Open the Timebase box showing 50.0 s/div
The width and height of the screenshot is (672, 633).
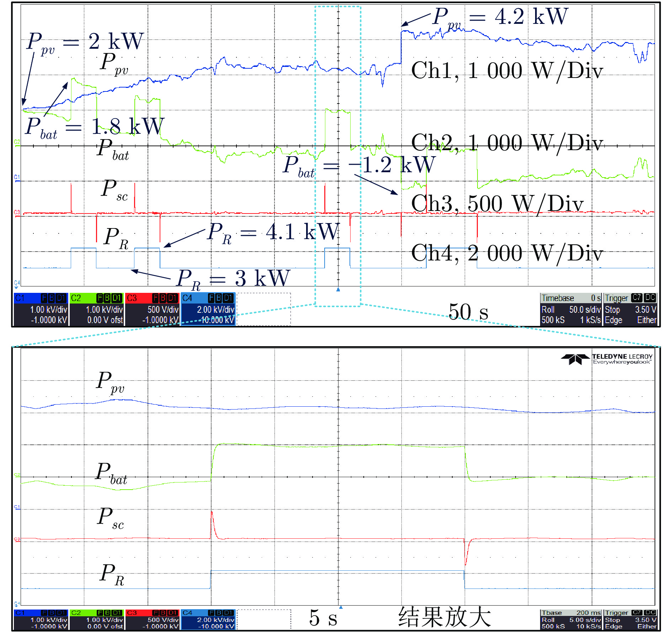(571, 310)
